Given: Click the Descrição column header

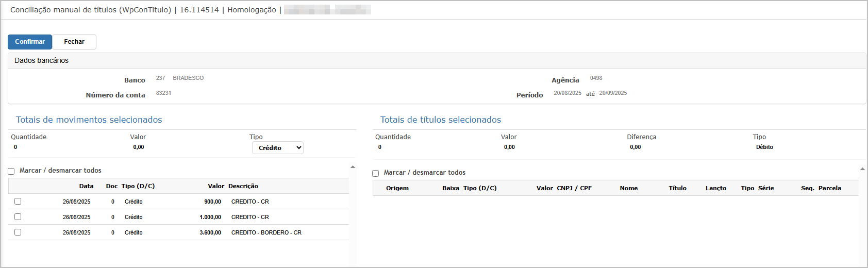Looking at the screenshot, I should click(x=243, y=186).
